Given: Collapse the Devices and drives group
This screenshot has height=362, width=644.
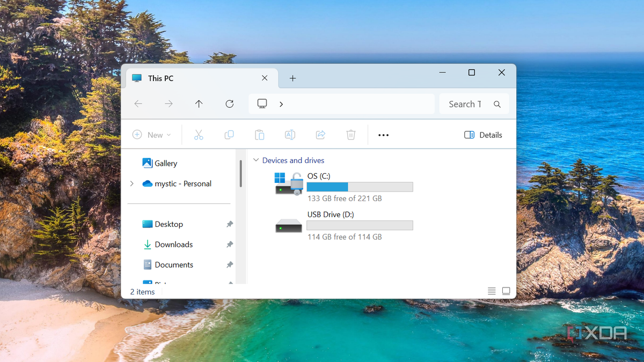Looking at the screenshot, I should [256, 160].
